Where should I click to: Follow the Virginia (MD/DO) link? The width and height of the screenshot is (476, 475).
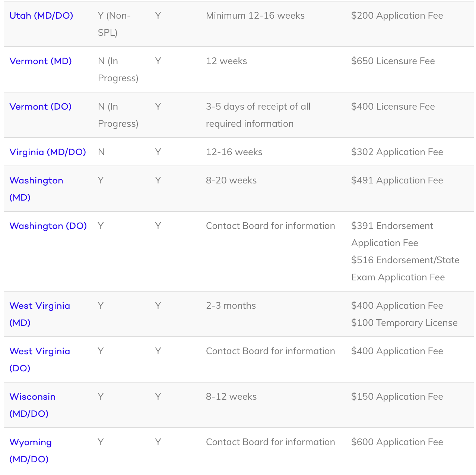[x=47, y=152]
